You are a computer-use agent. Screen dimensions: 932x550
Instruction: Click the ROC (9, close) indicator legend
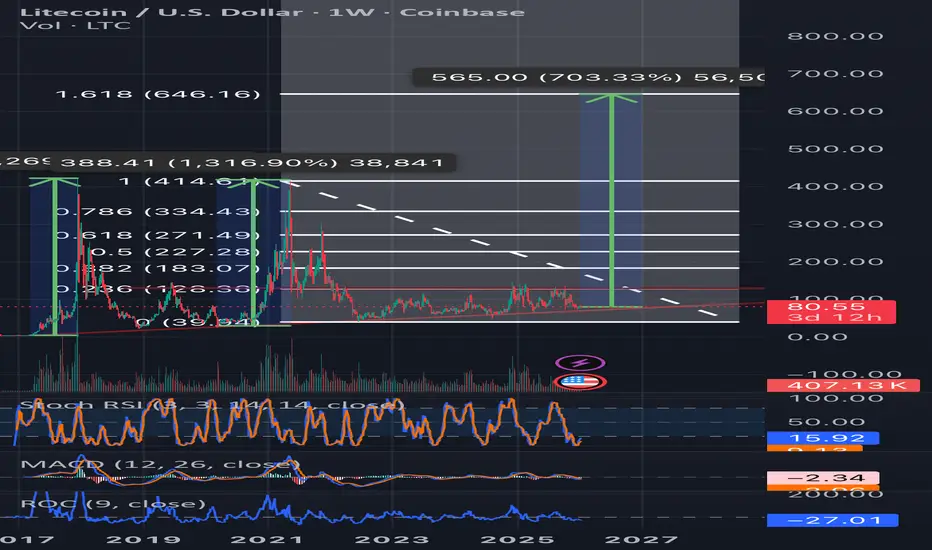113,504
